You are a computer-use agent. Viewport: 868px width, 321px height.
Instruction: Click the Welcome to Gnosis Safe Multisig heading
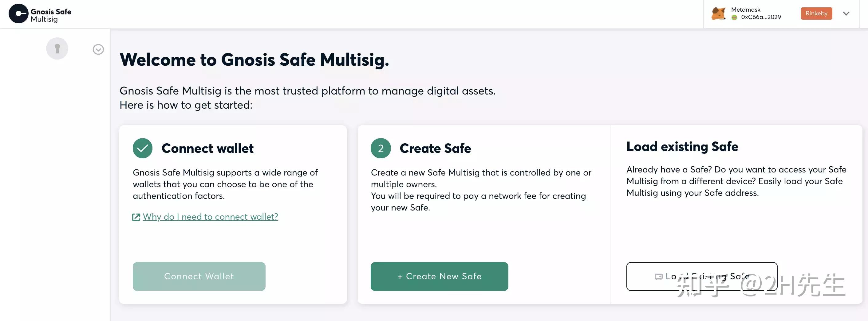click(254, 60)
